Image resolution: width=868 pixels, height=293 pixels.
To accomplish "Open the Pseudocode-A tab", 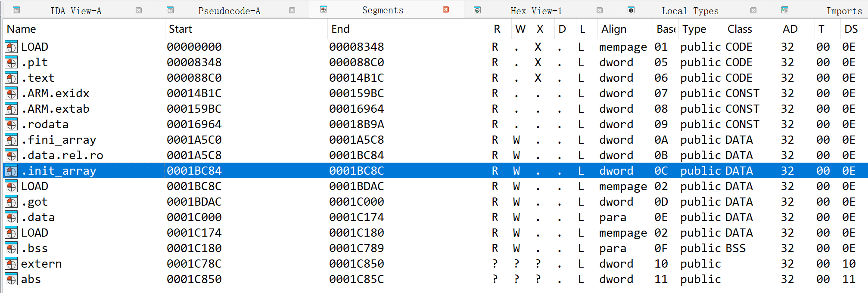I will [x=229, y=11].
